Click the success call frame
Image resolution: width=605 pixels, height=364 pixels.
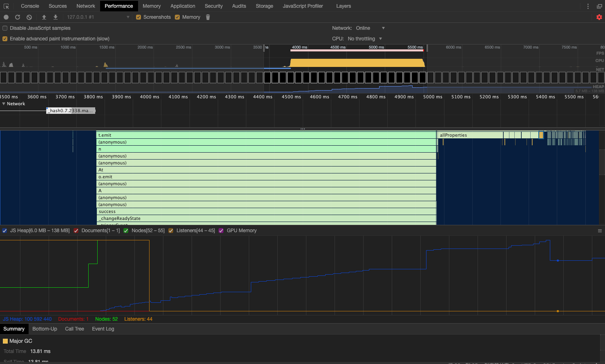(266, 211)
